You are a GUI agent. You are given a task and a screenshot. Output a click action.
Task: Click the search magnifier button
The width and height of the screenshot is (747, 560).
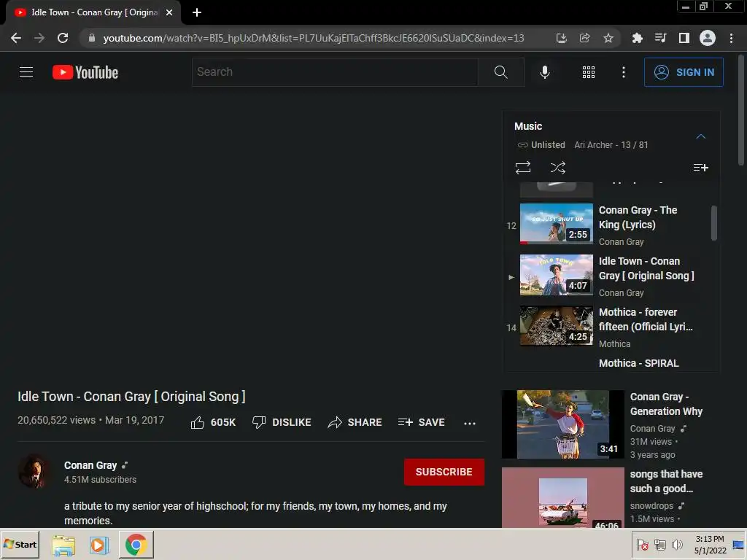(500, 72)
